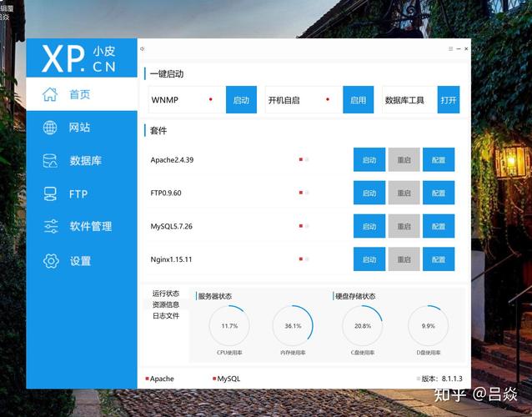Open Apache2.4.39 配置 settings
This screenshot has width=532, height=417.
click(x=439, y=159)
